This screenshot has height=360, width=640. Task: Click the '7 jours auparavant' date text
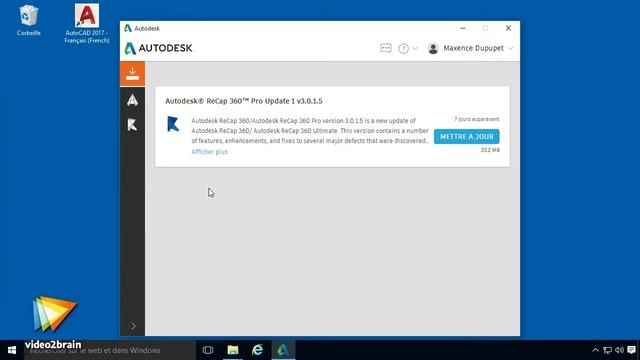[476, 119]
